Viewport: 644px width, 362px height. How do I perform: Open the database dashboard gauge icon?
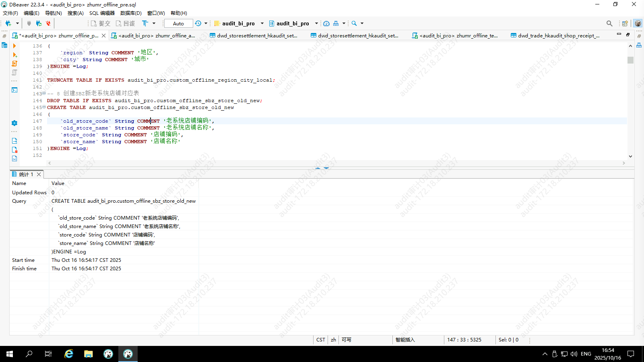(x=326, y=23)
